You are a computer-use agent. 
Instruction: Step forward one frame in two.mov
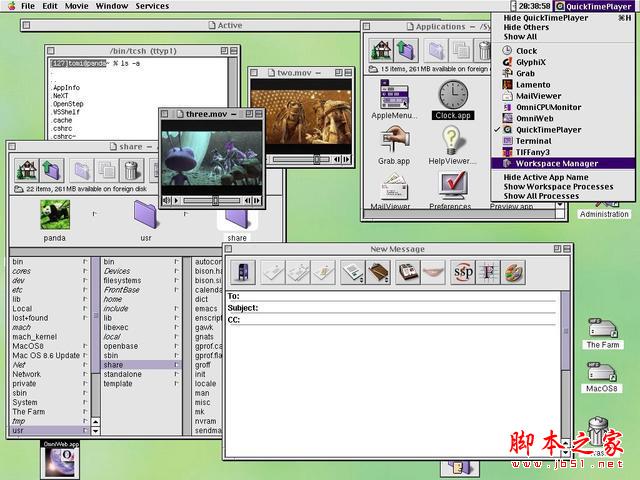coord(346,159)
